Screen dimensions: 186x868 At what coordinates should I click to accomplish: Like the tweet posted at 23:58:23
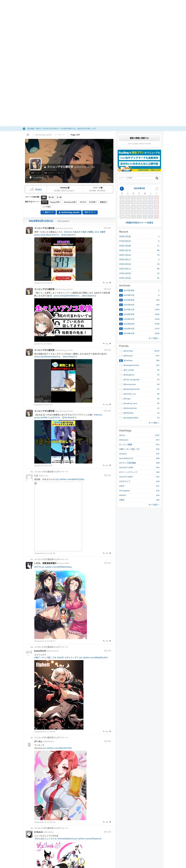(110, 283)
